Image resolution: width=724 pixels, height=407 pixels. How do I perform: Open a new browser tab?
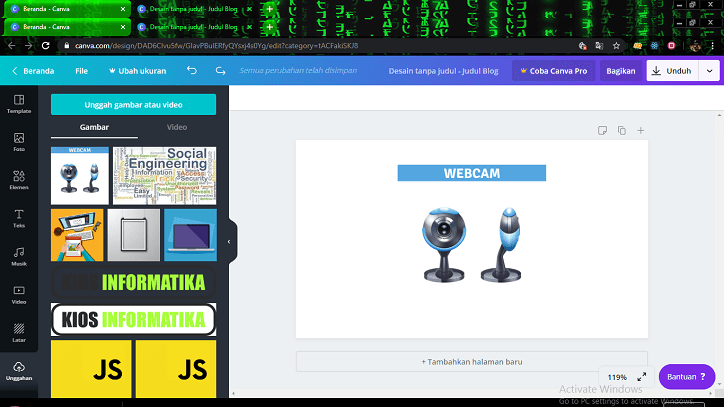[x=270, y=27]
